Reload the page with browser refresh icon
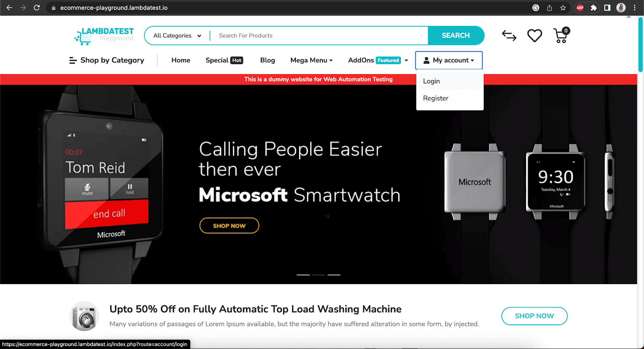 [37, 8]
